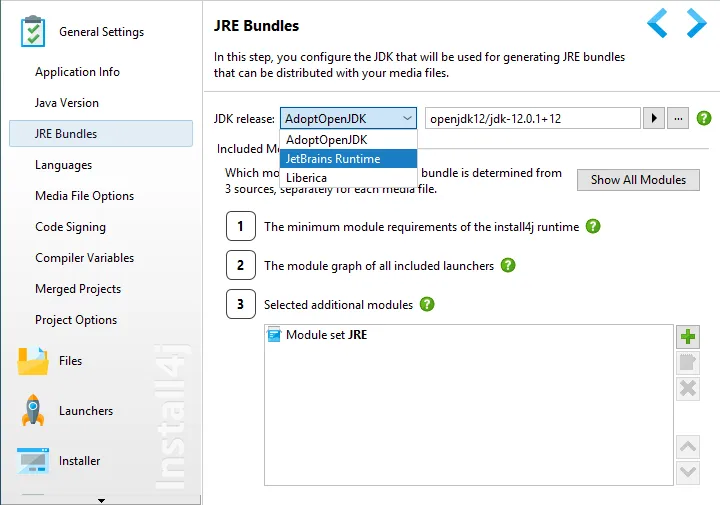This screenshot has width=720, height=505.
Task: Open Application Info settings
Action: click(77, 72)
